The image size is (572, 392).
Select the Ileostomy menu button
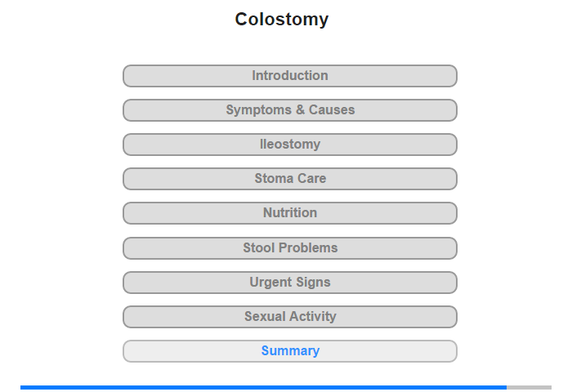[290, 145]
